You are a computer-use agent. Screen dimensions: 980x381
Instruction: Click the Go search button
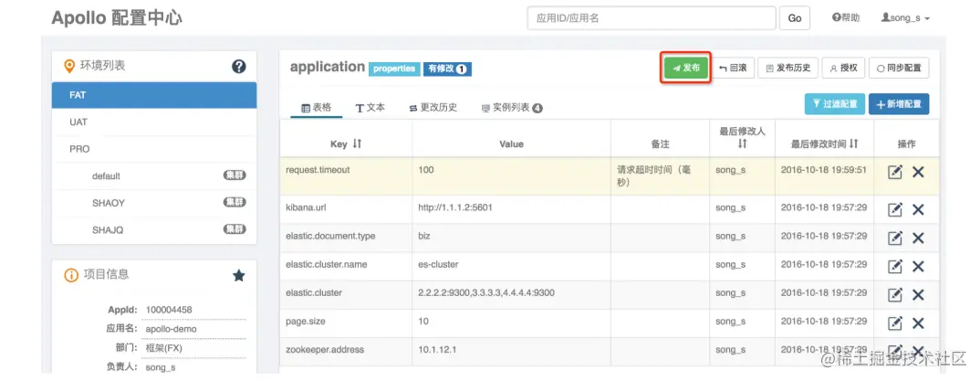coord(795,18)
